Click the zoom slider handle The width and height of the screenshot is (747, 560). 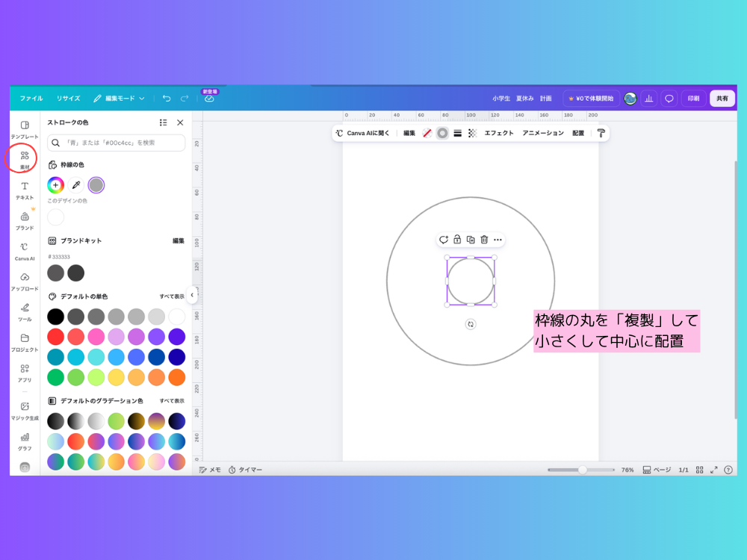pyautogui.click(x=582, y=470)
